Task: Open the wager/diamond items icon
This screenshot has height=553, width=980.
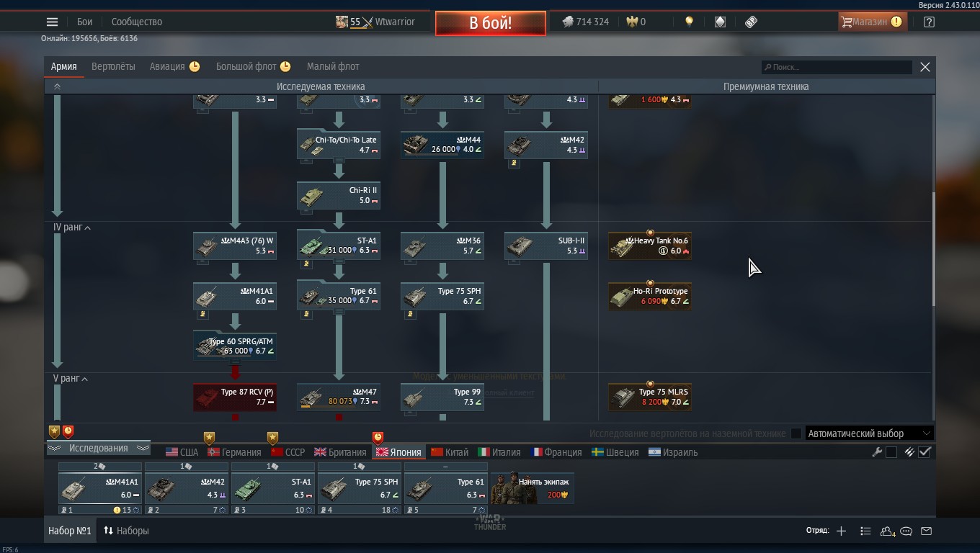Action: 720,22
